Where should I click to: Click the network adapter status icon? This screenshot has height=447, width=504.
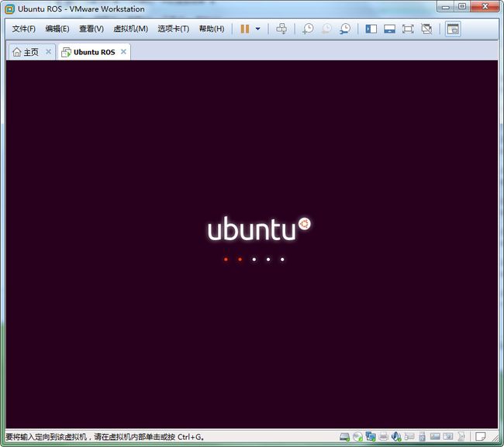click(x=371, y=436)
